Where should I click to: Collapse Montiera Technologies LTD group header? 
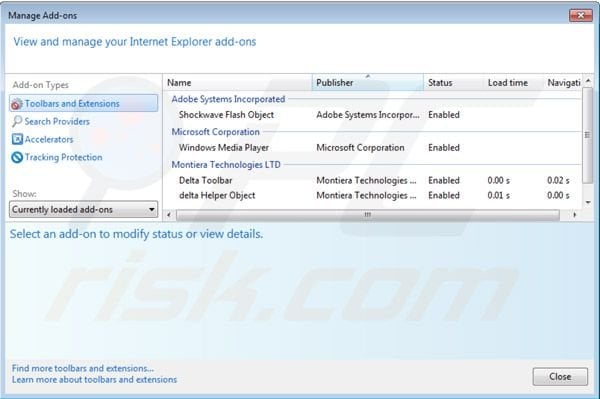coord(226,164)
